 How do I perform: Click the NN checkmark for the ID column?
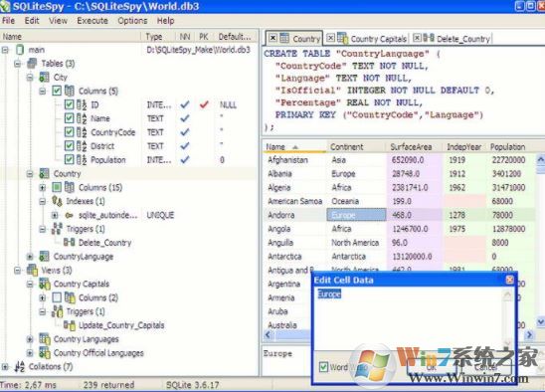tap(185, 104)
